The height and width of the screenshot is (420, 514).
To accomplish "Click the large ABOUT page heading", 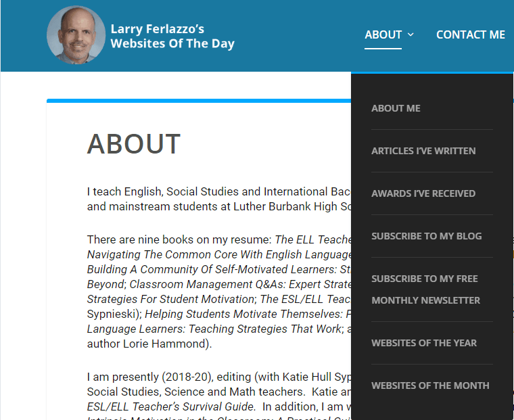I will 134,144.
